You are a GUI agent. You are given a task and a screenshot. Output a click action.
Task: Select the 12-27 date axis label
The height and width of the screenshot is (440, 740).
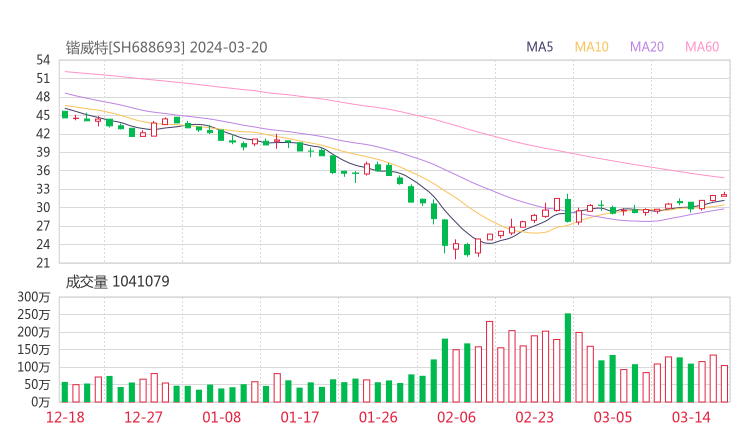143,417
